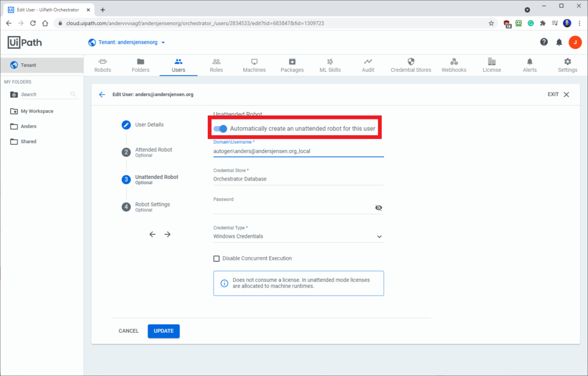This screenshot has height=376, width=588.
Task: Click the help question mark icon
Action: click(x=544, y=42)
